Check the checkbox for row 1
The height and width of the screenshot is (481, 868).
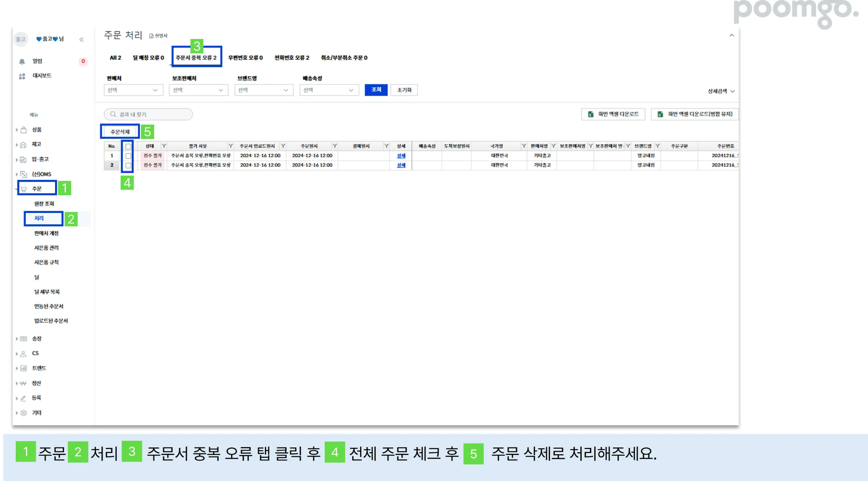(x=128, y=156)
